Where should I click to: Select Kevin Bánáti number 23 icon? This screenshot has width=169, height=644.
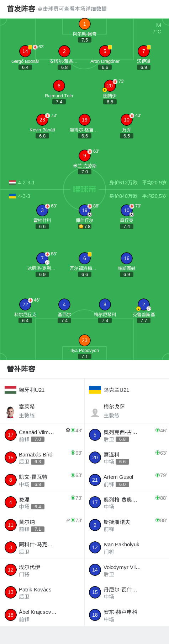(x=42, y=120)
